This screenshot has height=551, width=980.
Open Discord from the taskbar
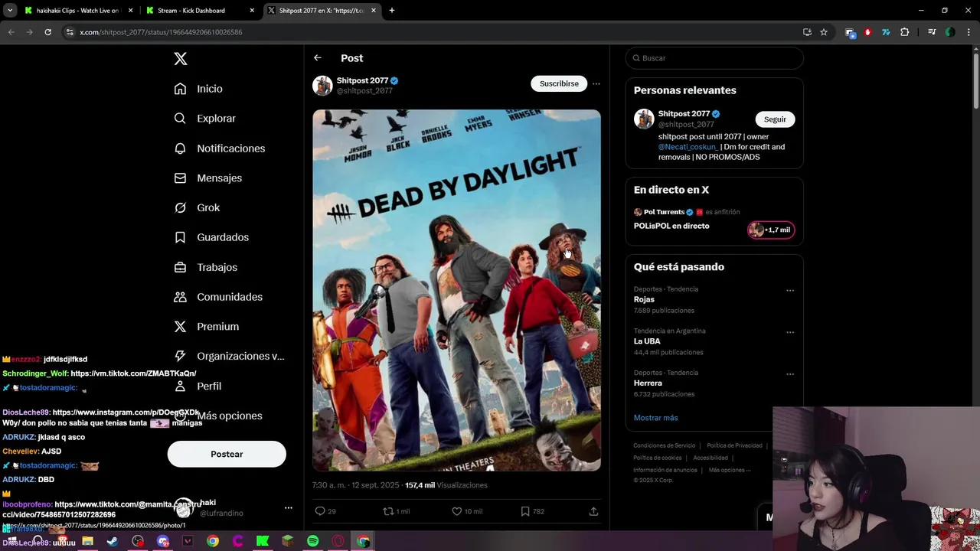(163, 541)
